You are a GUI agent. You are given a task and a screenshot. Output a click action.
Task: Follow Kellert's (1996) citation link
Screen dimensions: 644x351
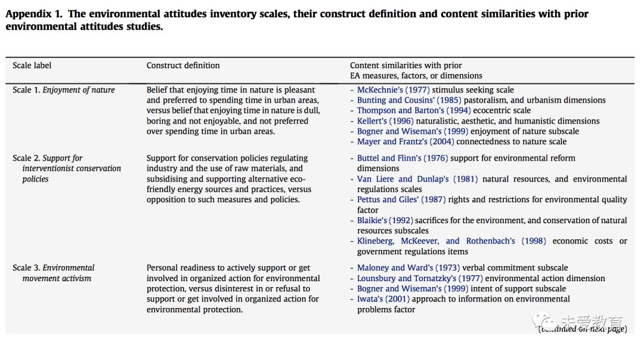tap(385, 121)
